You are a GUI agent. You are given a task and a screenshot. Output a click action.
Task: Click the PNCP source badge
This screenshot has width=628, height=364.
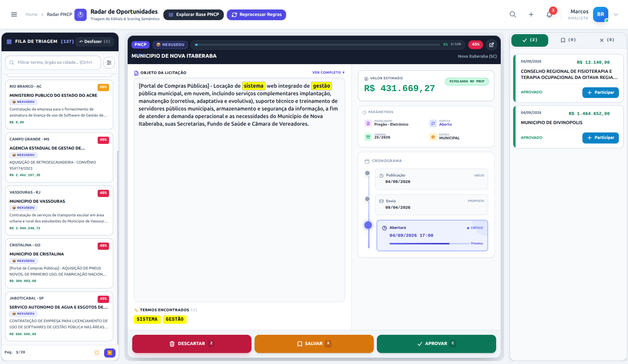point(141,45)
